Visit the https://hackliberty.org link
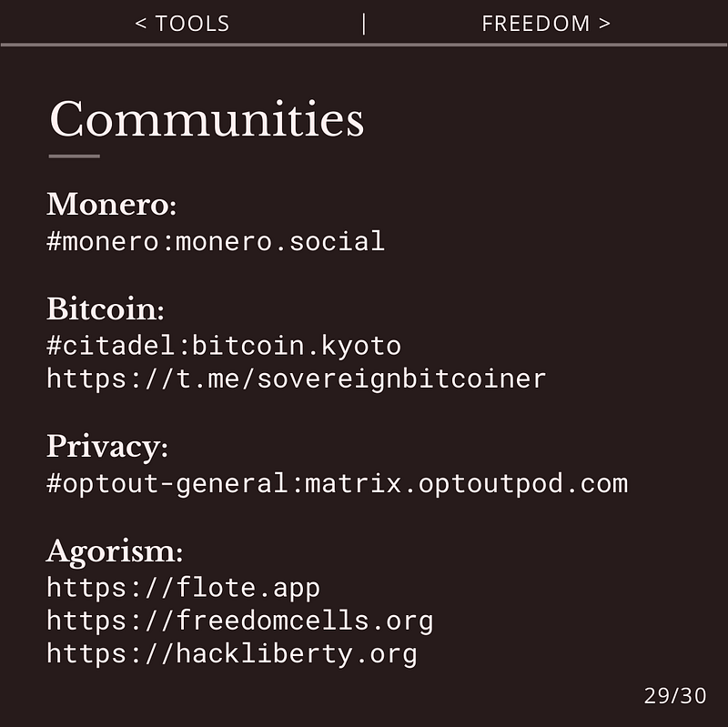Image resolution: width=728 pixels, height=727 pixels. tap(232, 654)
